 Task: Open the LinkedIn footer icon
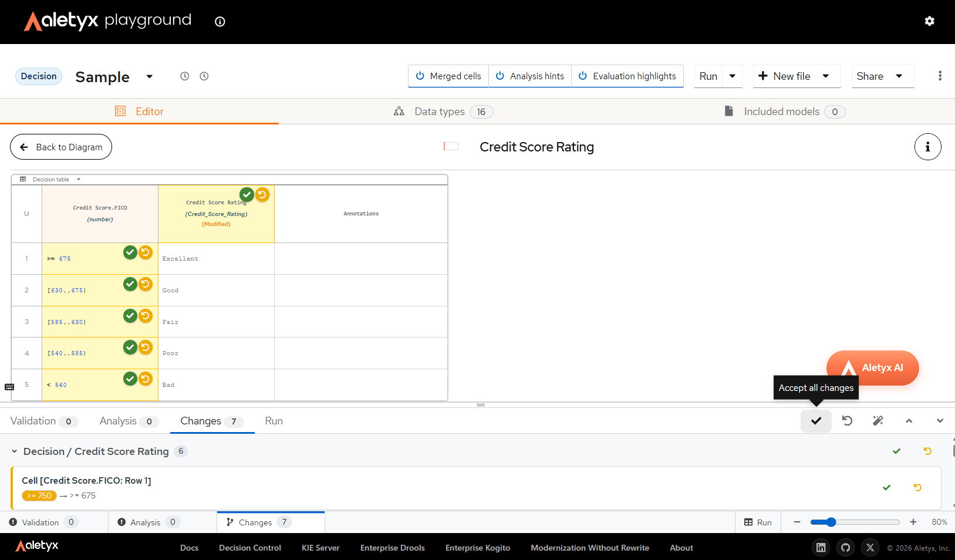pos(821,548)
